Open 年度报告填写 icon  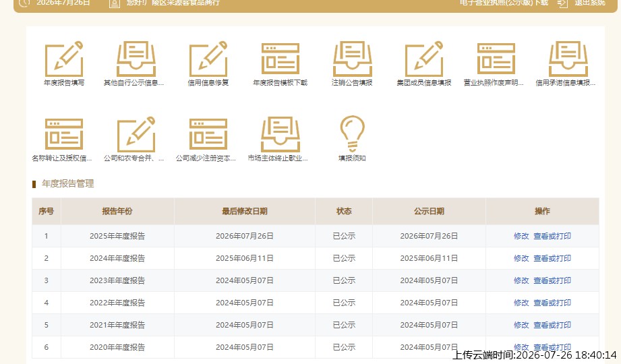[x=64, y=59]
